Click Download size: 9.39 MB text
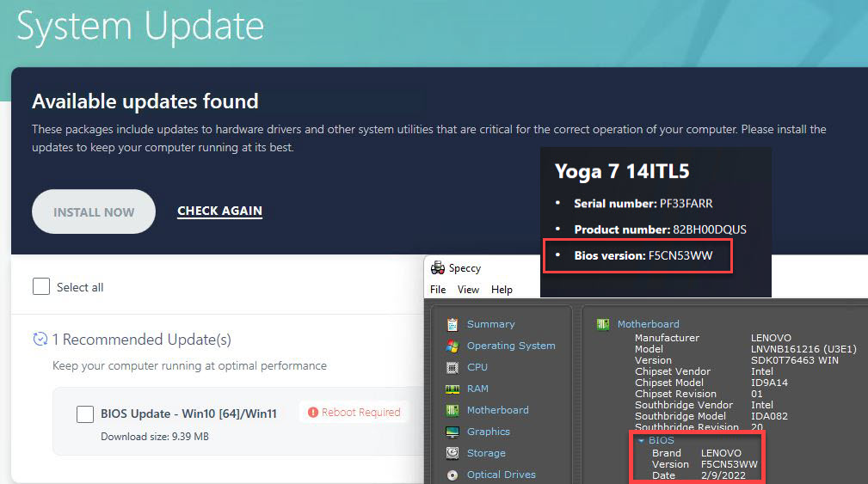Viewport: 868px width, 484px height. [155, 437]
